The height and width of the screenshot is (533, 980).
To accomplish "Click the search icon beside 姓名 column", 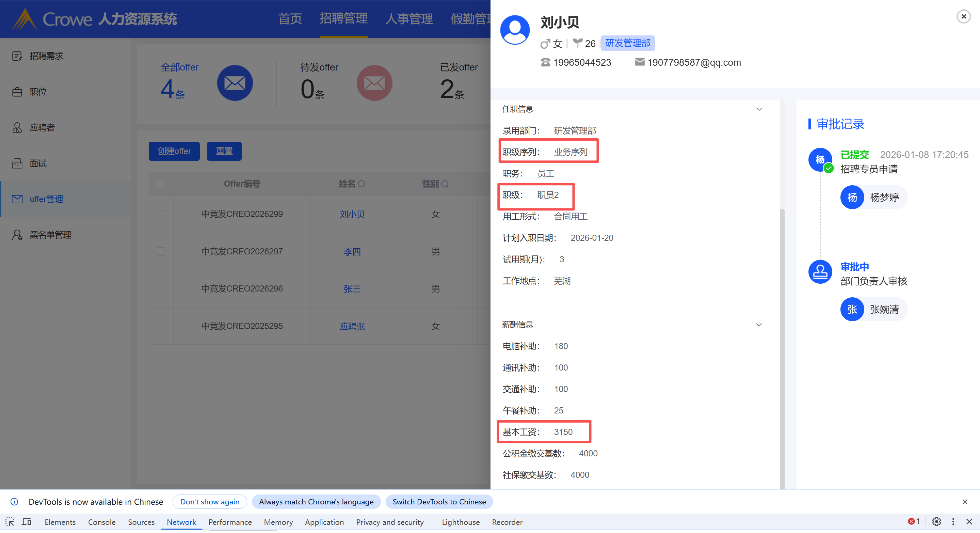I will click(x=362, y=184).
